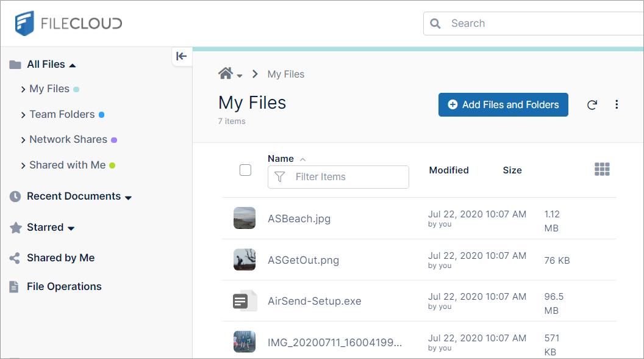This screenshot has height=359, width=644.
Task: Open the home breadcrumb dropdown arrow
Action: (238, 76)
